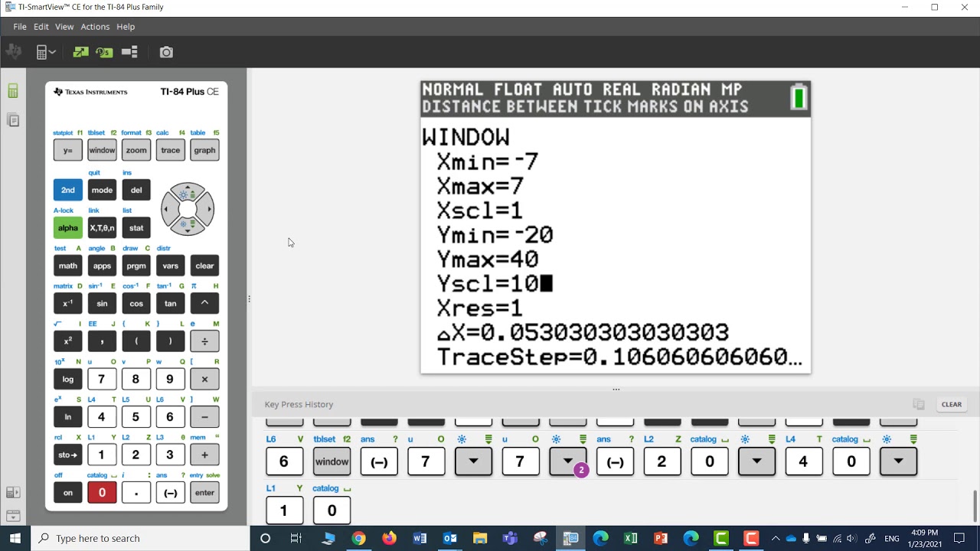Open calculator emulator workspace in sidebar
This screenshot has width=980, height=551.
point(13,91)
